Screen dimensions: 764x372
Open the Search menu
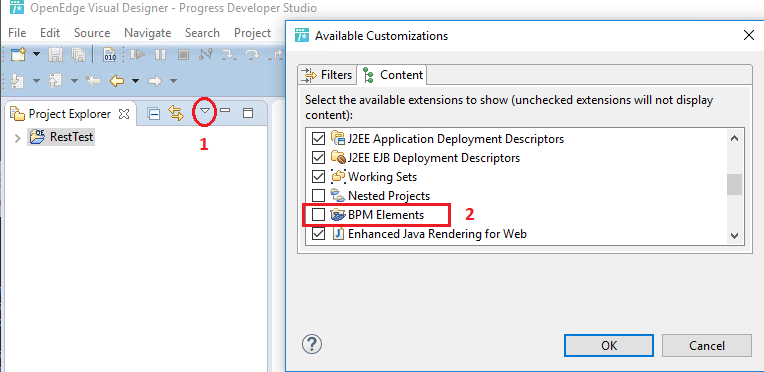click(x=202, y=33)
